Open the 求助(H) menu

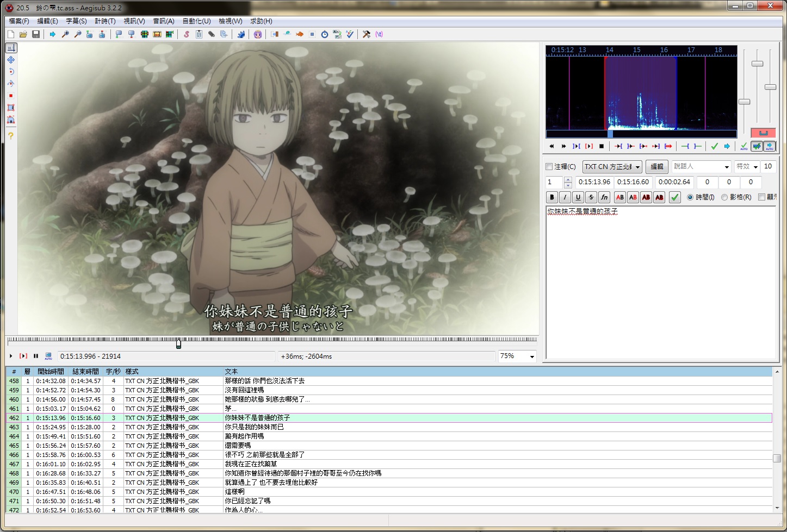261,21
